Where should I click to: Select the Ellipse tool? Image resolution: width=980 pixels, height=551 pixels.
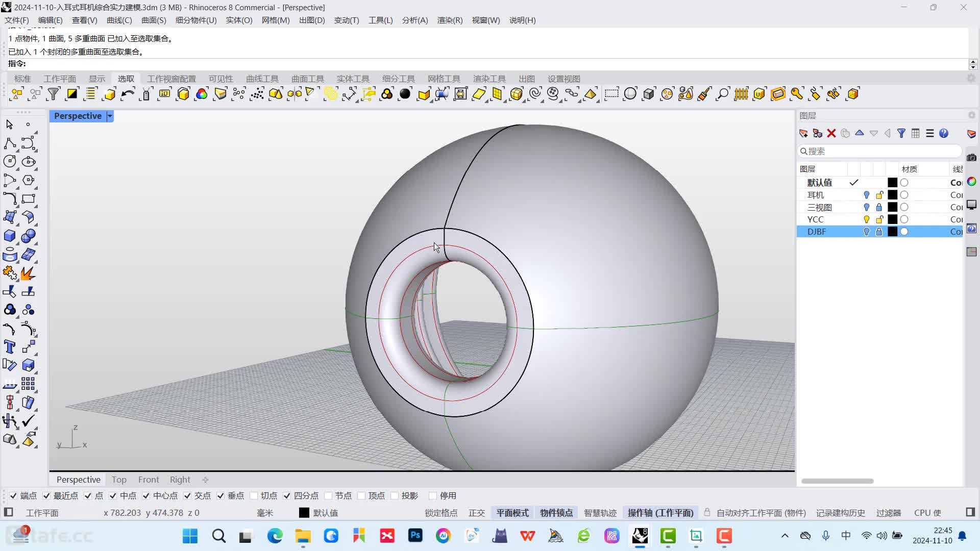click(29, 162)
